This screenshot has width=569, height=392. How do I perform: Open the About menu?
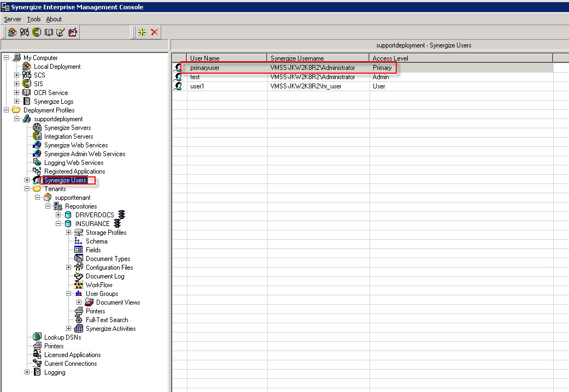coord(54,19)
